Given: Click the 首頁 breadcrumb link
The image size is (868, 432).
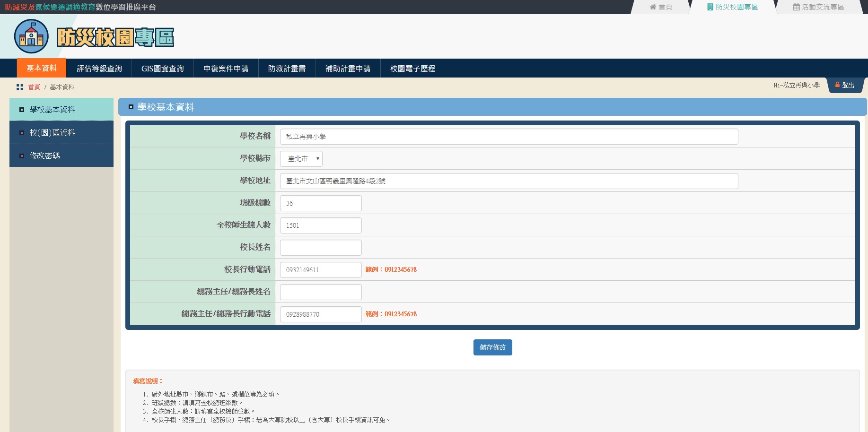Looking at the screenshot, I should click(34, 87).
